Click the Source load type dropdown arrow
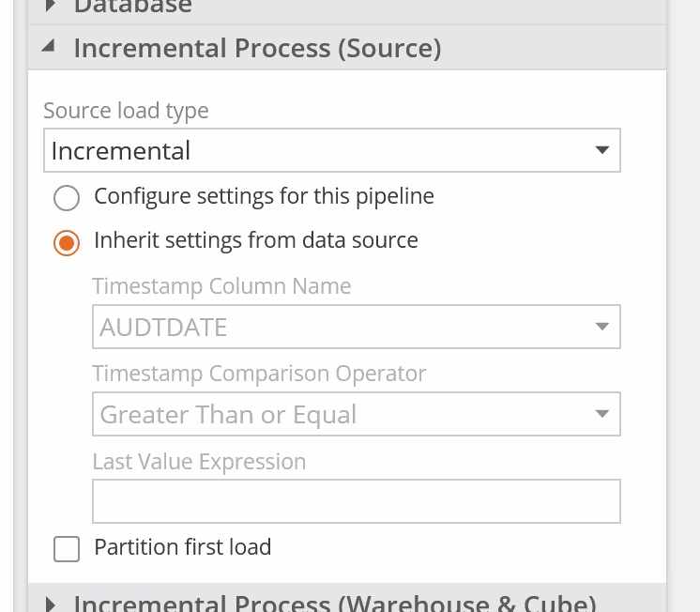The image size is (700, 612). coord(602,150)
